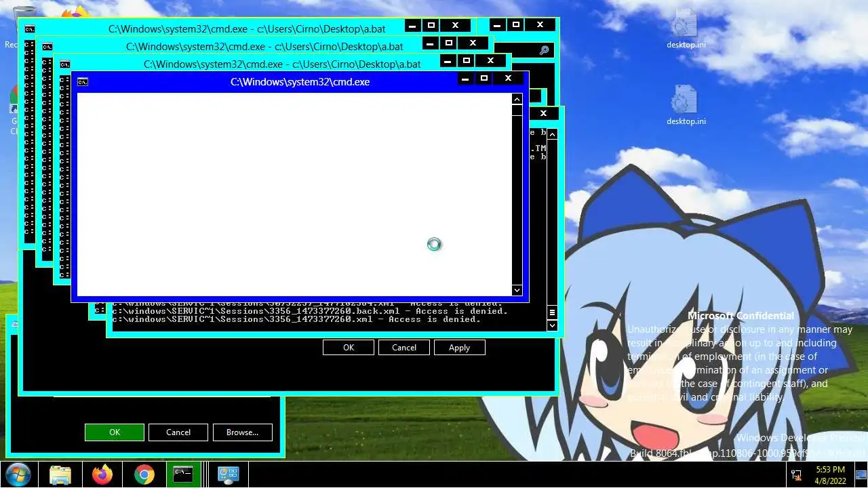This screenshot has width=868, height=488.
Task: Select the lower desktop.ini desktop icon
Action: coord(686,106)
